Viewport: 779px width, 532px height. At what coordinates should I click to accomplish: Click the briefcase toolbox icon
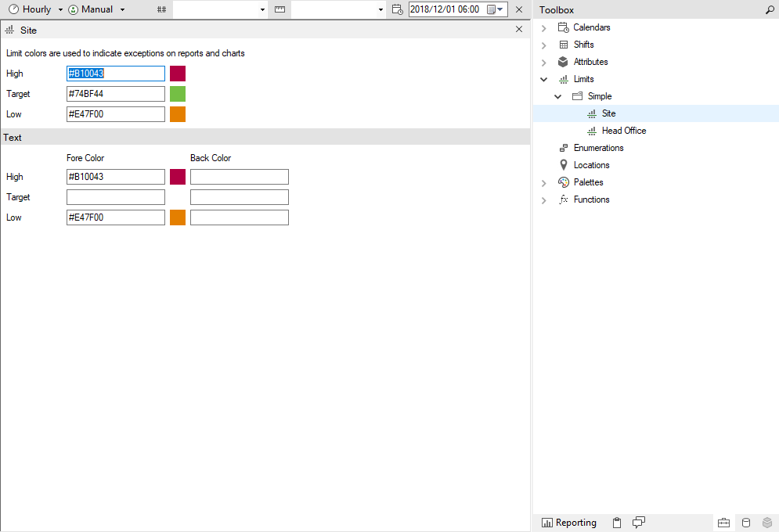(x=724, y=523)
